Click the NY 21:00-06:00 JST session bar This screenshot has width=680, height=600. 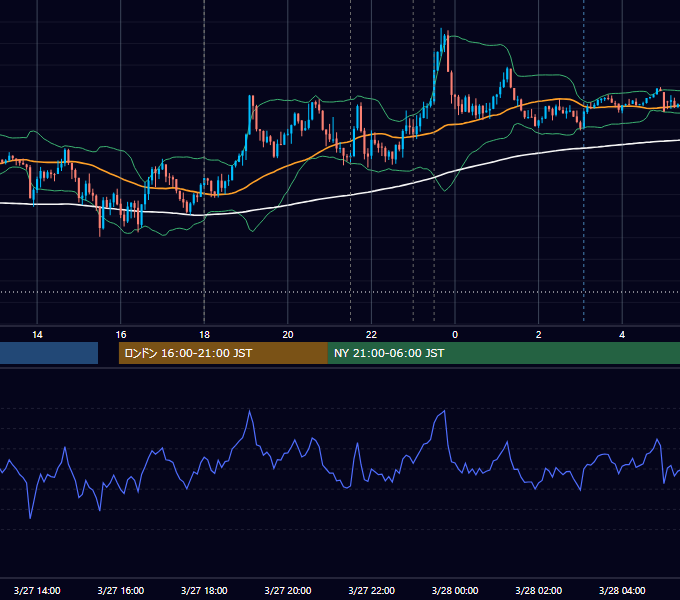pos(503,353)
